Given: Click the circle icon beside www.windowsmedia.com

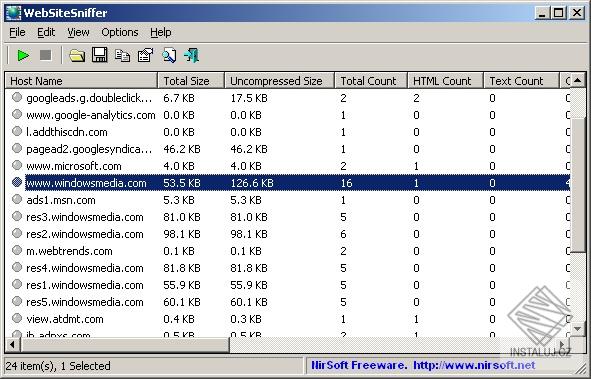Looking at the screenshot, I should click(17, 182).
